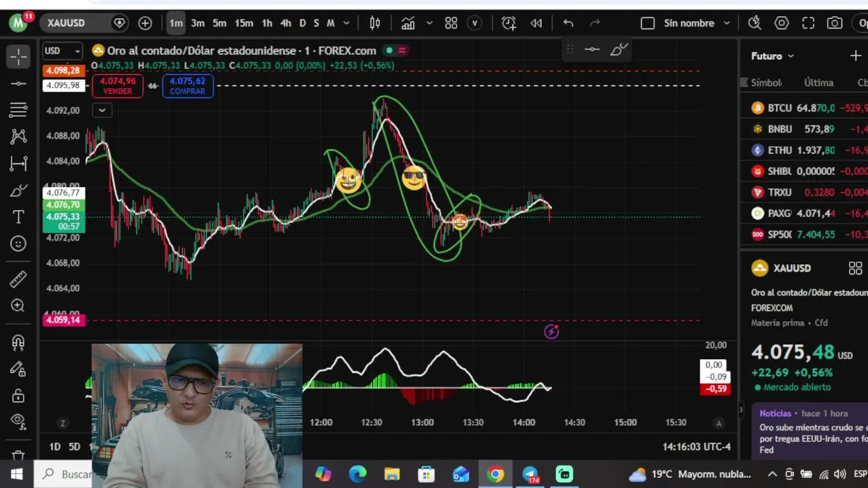868x488 pixels.
Task: Toggle lock all drawings
Action: [18, 396]
